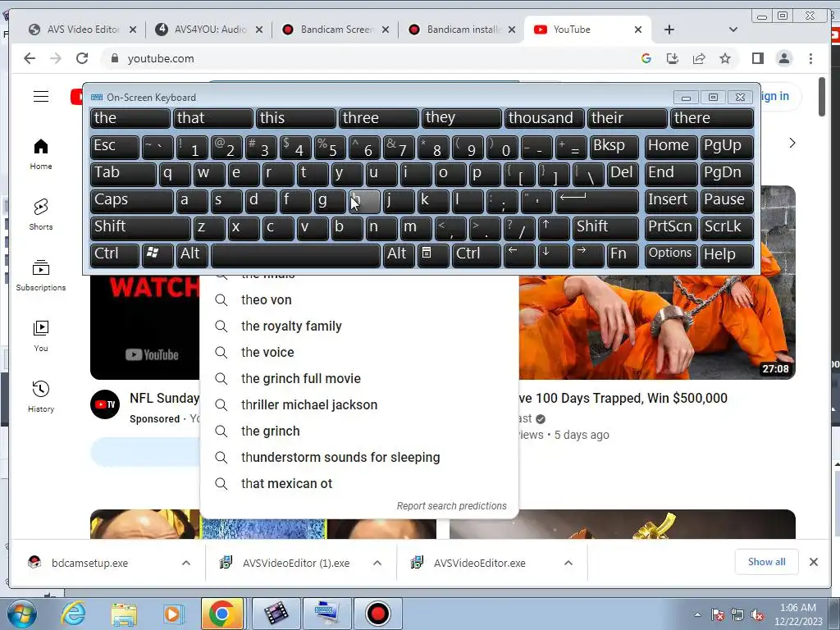Viewport: 840px width, 630px height.
Task: Toggle left Shift key on keyboard
Action: click(x=140, y=228)
